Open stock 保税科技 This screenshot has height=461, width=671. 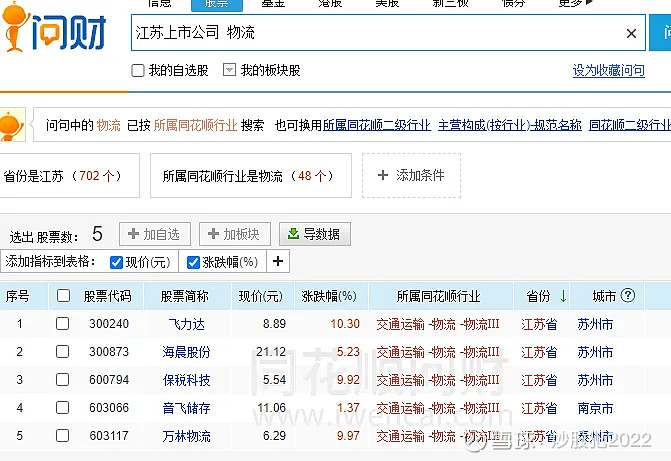187,380
